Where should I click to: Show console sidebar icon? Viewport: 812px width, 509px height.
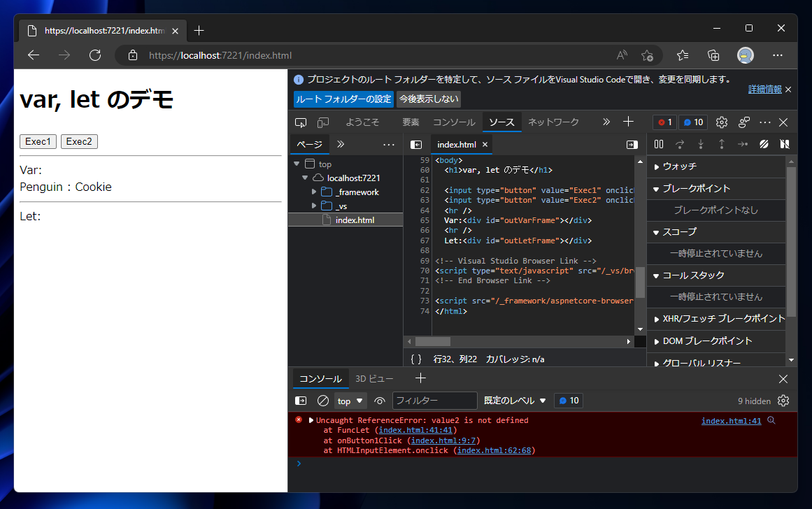[x=301, y=401]
